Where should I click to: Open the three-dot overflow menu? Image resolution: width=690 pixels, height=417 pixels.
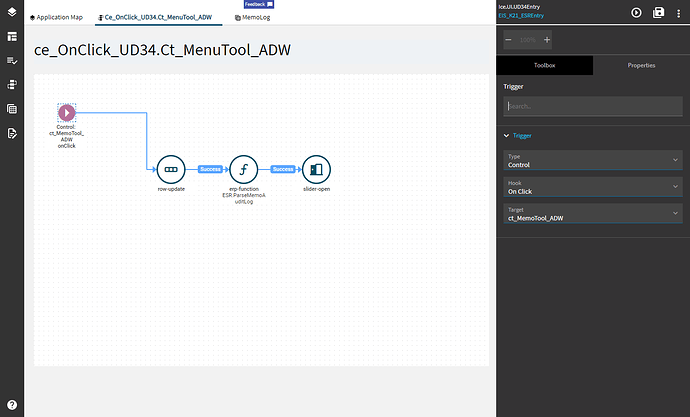pos(678,13)
